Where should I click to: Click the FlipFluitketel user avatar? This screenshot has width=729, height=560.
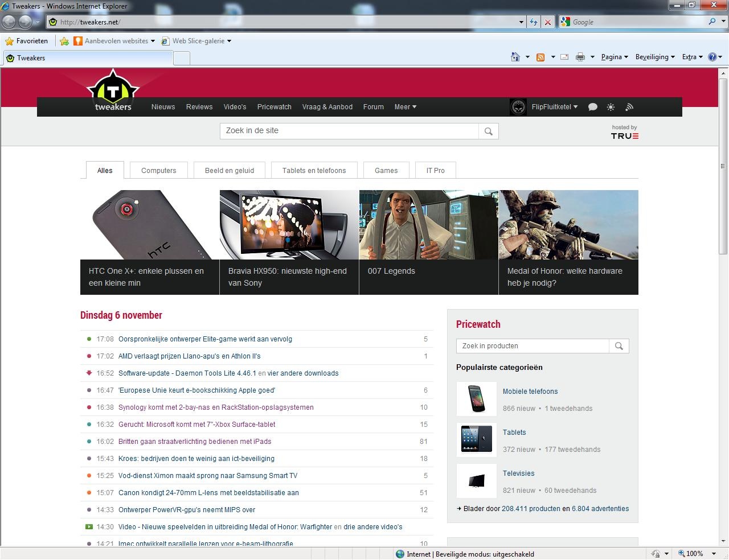518,107
